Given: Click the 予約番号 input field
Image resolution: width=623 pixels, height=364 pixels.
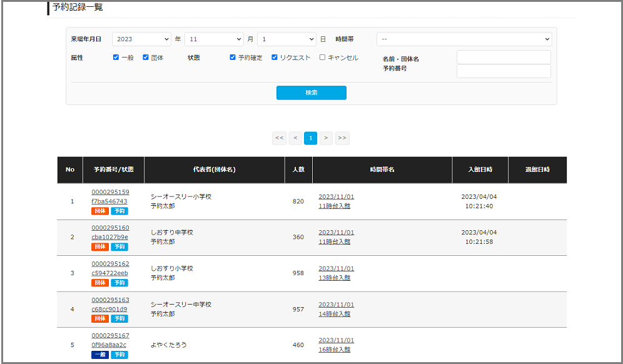Looking at the screenshot, I should [504, 71].
